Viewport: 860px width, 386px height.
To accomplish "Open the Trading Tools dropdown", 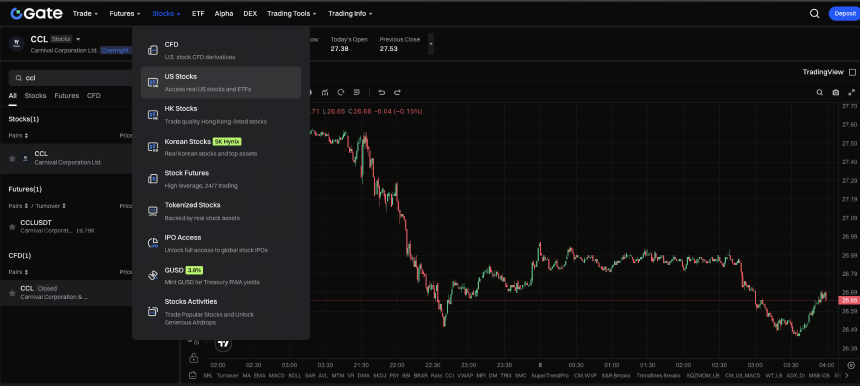I will click(x=292, y=14).
